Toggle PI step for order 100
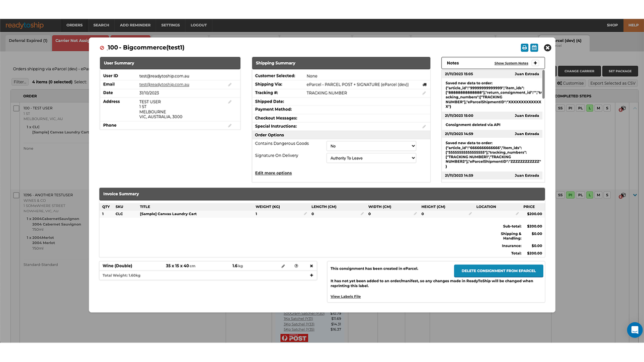 [x=571, y=108]
